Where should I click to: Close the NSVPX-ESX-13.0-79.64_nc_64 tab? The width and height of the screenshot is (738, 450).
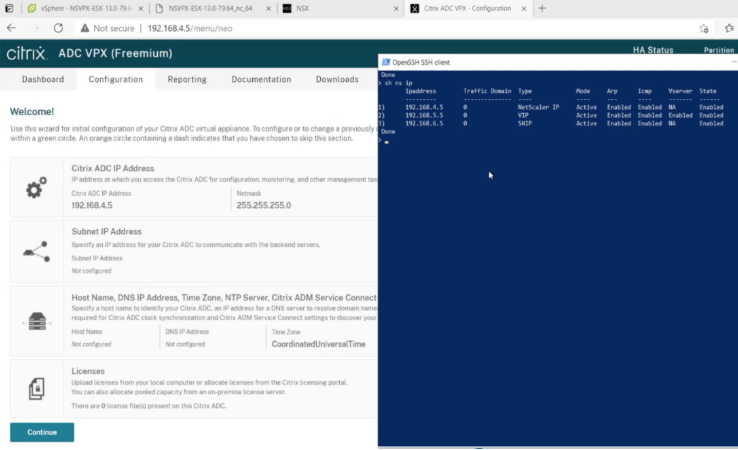coord(268,8)
